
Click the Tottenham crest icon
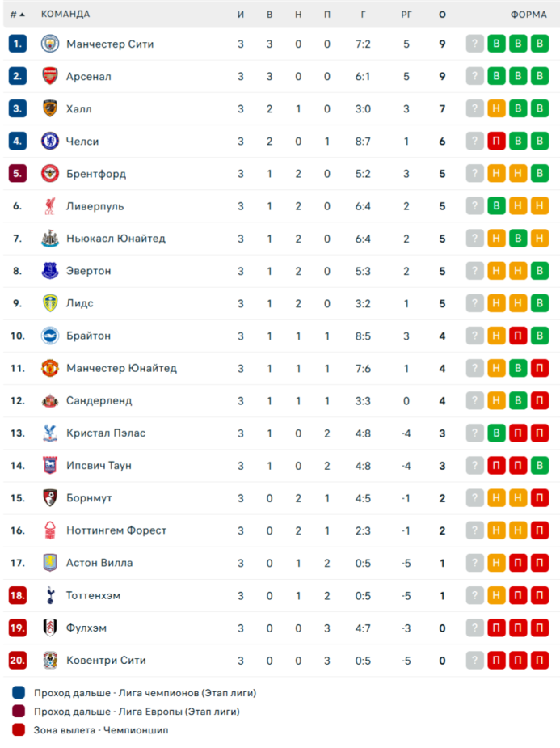pyautogui.click(x=49, y=595)
